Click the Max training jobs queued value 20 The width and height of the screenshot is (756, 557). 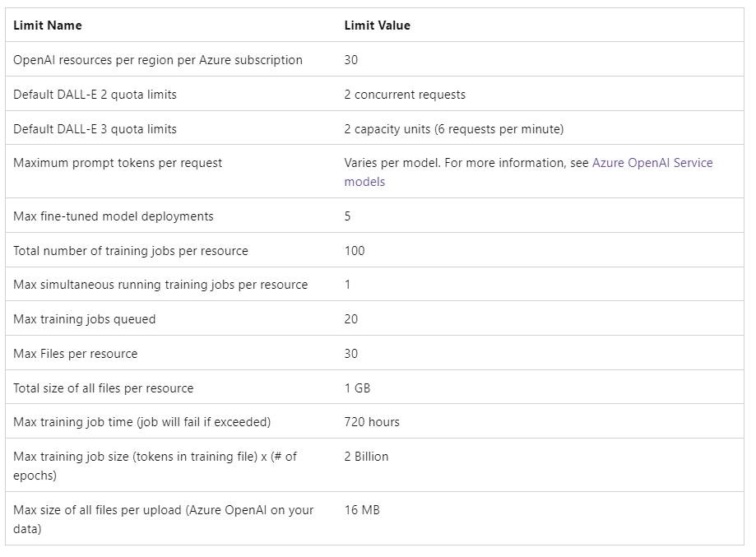[x=352, y=319]
